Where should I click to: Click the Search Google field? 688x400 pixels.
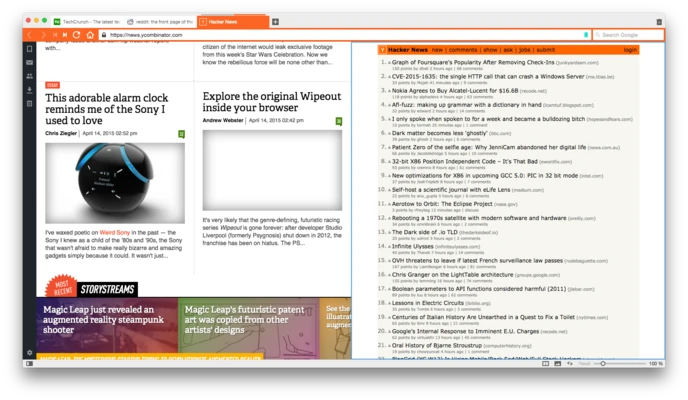[x=628, y=35]
